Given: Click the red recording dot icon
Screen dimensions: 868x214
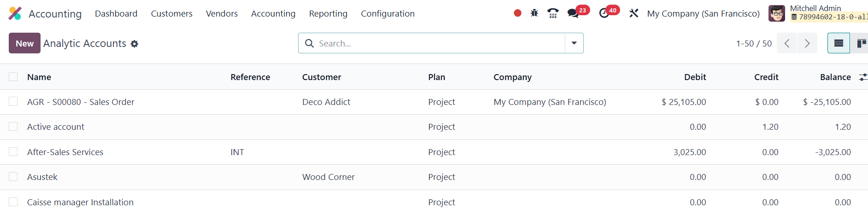Looking at the screenshot, I should click(x=517, y=13).
